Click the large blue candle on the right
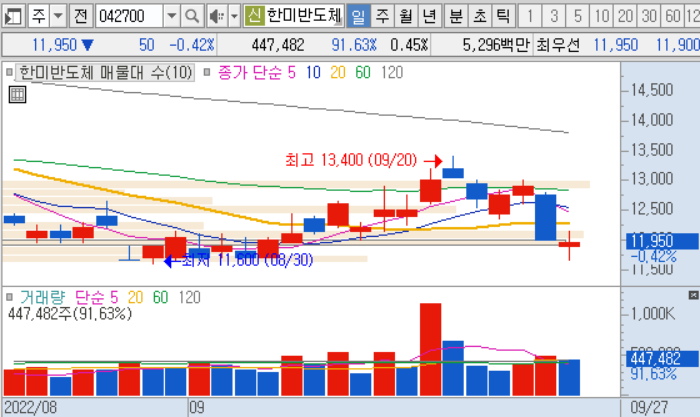 (546, 217)
